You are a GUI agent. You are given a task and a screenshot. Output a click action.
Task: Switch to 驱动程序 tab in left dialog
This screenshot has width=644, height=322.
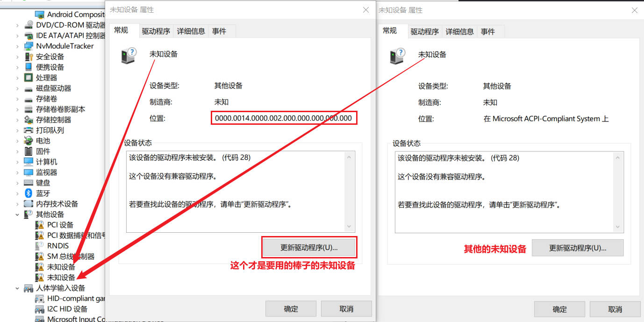pyautogui.click(x=156, y=31)
